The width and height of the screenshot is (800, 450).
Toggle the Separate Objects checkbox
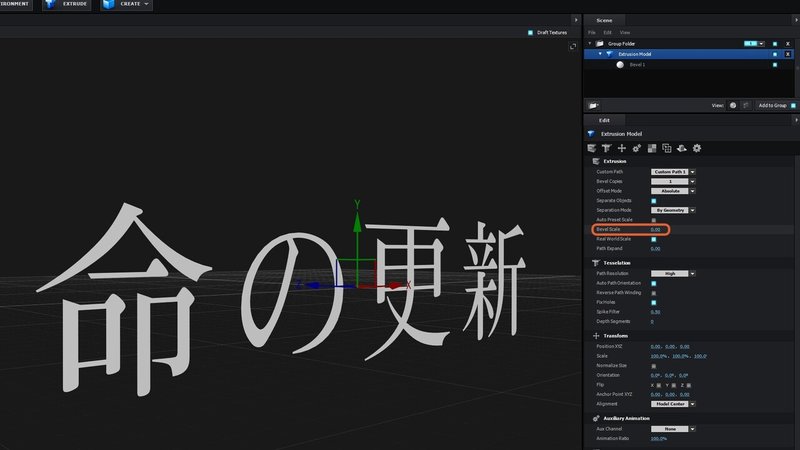[x=654, y=201]
